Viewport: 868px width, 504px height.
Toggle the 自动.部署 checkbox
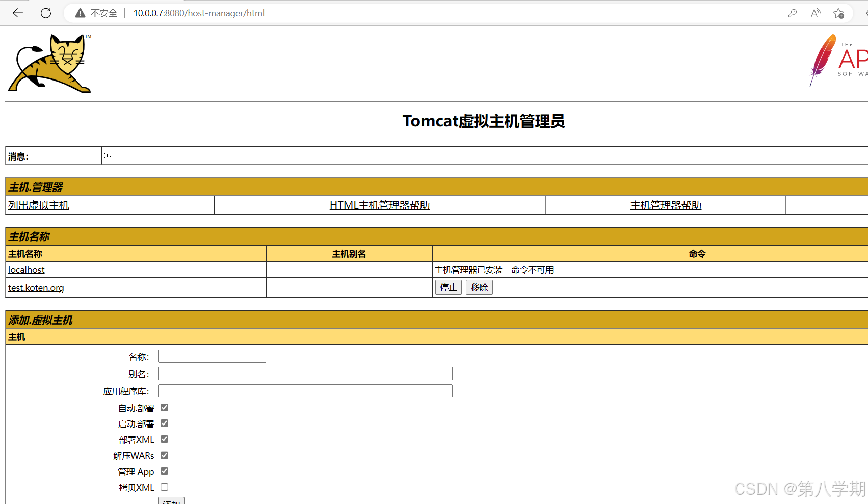tap(165, 408)
